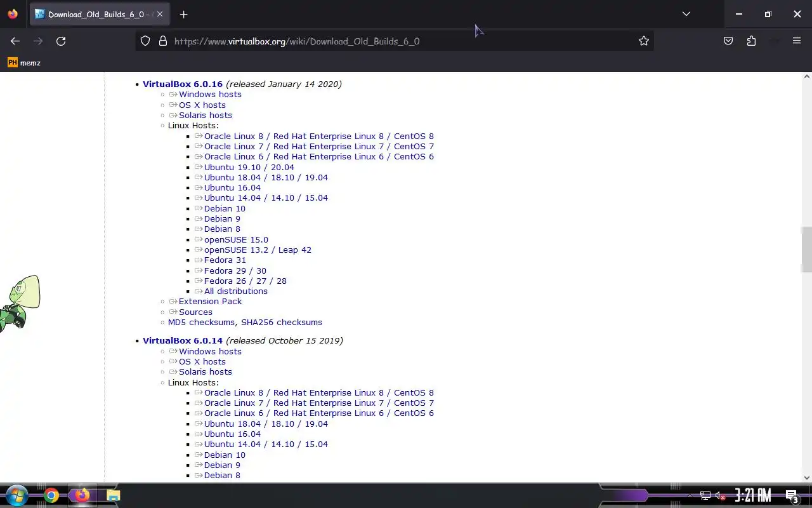Open the Extensions puzzle icon
The image size is (812, 508).
point(751,41)
